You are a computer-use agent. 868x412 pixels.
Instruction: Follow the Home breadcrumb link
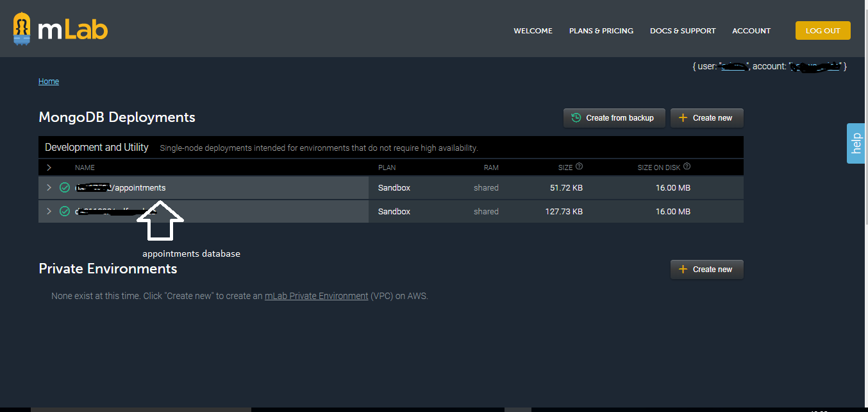click(49, 82)
